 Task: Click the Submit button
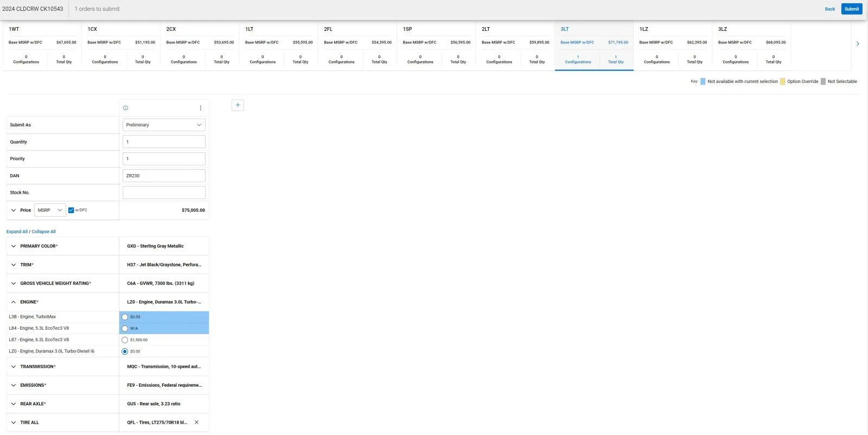click(x=851, y=9)
